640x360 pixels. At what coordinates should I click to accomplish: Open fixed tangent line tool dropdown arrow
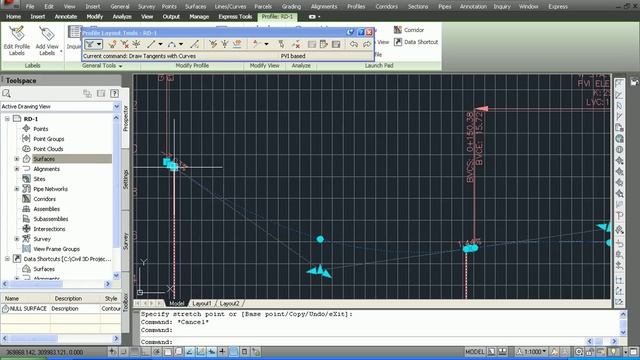coord(160,44)
